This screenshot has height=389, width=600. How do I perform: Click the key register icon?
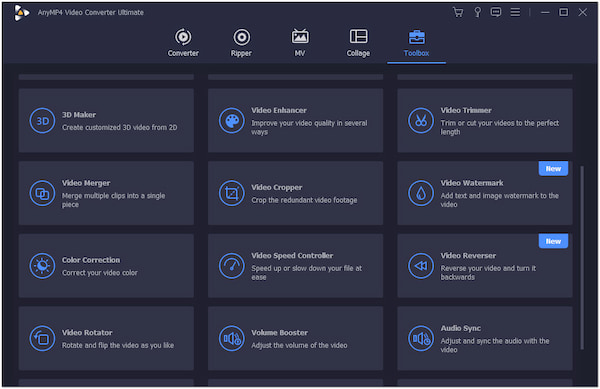tap(478, 12)
